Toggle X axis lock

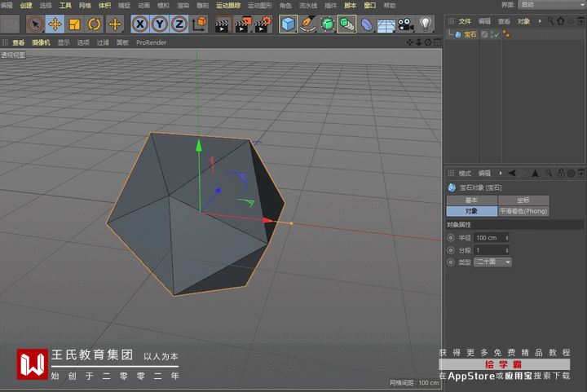pyautogui.click(x=140, y=24)
